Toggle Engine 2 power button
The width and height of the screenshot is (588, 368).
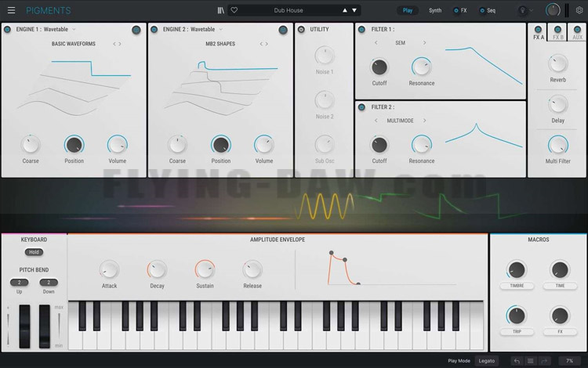(x=154, y=29)
